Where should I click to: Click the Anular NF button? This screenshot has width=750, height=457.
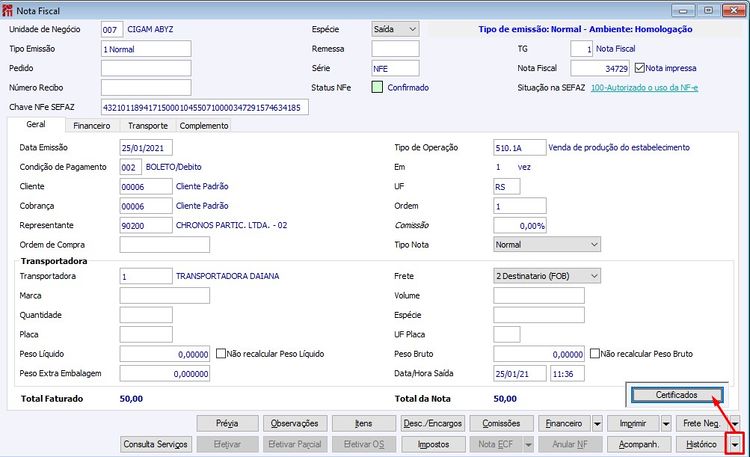coord(570,445)
